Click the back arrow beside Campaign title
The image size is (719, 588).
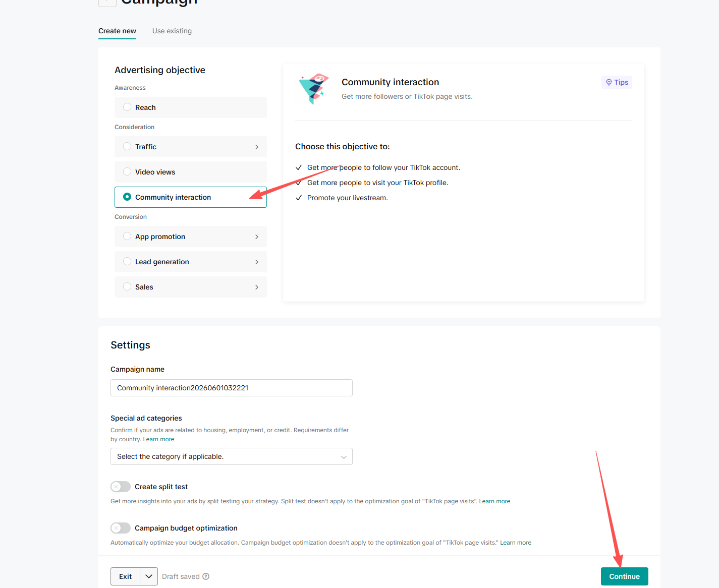tap(107, 2)
